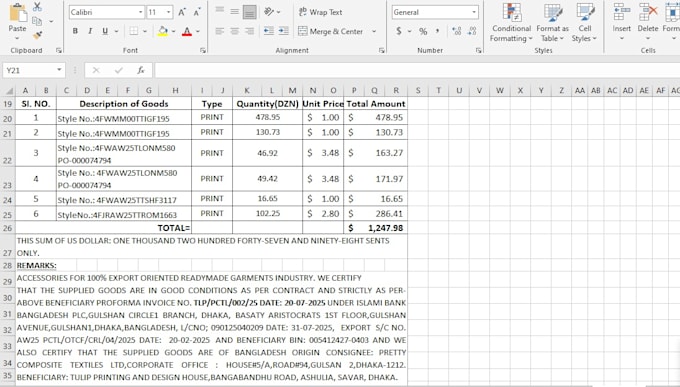Viewport: 680px width, 387px height.
Task: Open Clipboard dialog launcher
Action: coord(59,51)
